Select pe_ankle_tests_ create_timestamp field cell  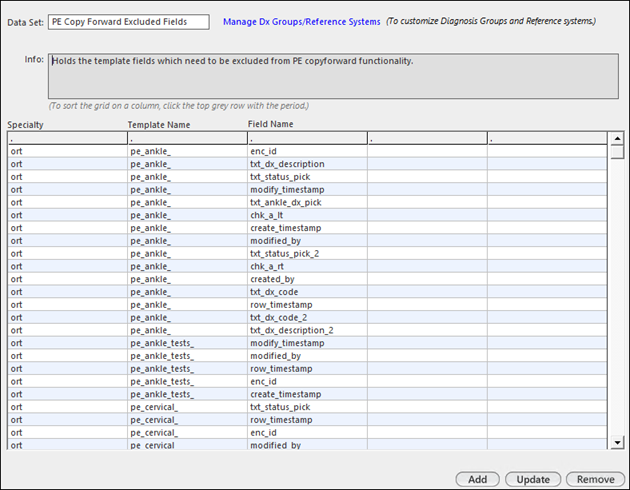(x=307, y=394)
